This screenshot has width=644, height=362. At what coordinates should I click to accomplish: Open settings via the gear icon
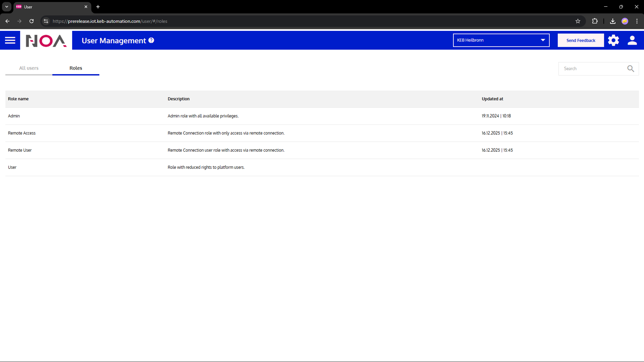(613, 40)
